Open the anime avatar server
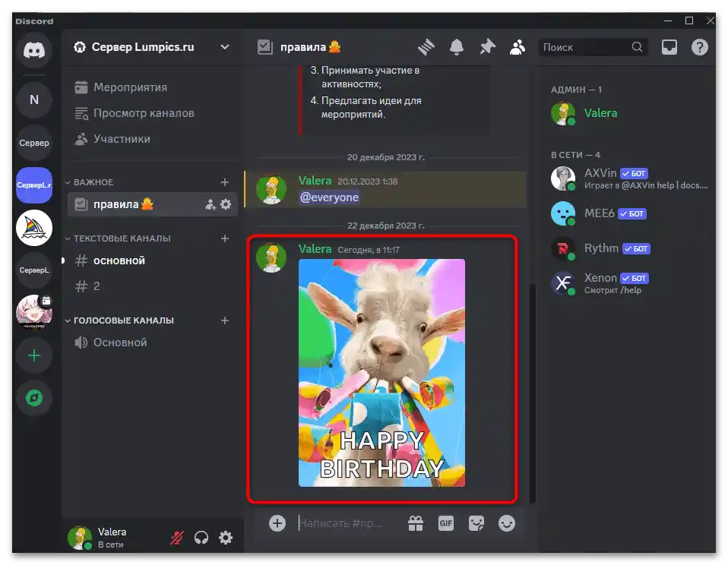The image size is (728, 565). [x=34, y=311]
